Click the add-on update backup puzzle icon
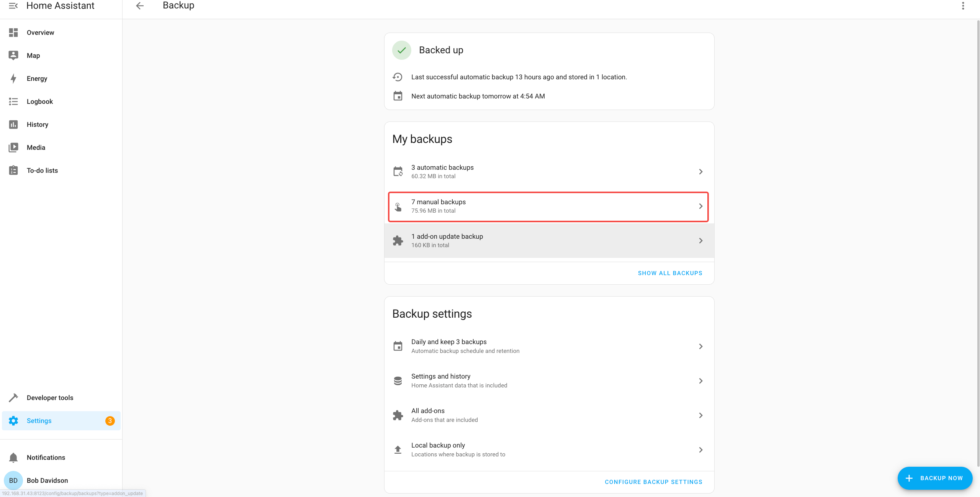980x497 pixels. (x=398, y=241)
